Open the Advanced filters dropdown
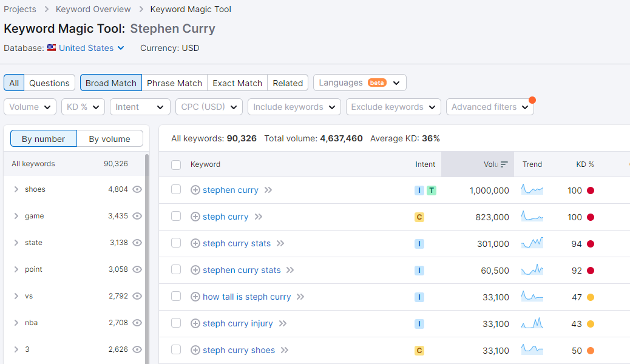Image resolution: width=630 pixels, height=364 pixels. click(x=490, y=107)
